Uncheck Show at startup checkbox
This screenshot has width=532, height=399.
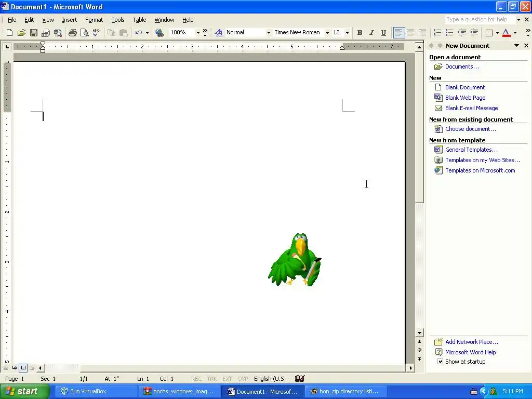click(x=440, y=362)
